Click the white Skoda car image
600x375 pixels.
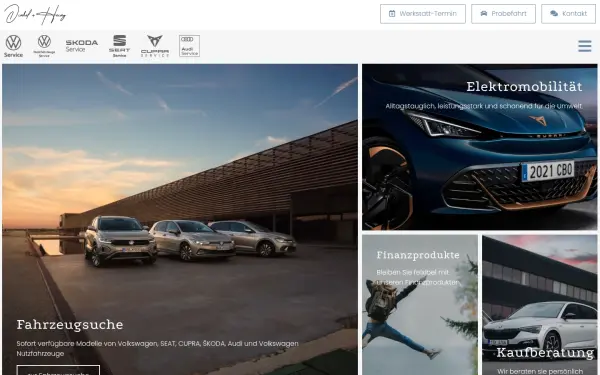(540, 305)
